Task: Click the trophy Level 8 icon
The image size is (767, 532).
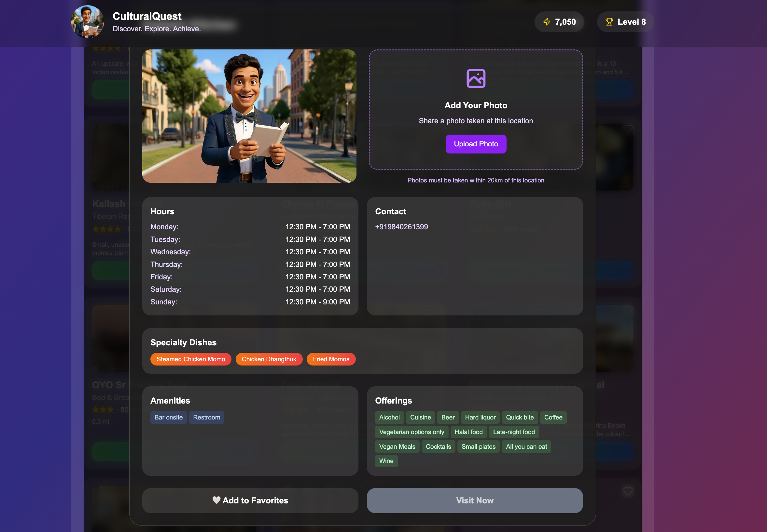Action: [609, 22]
